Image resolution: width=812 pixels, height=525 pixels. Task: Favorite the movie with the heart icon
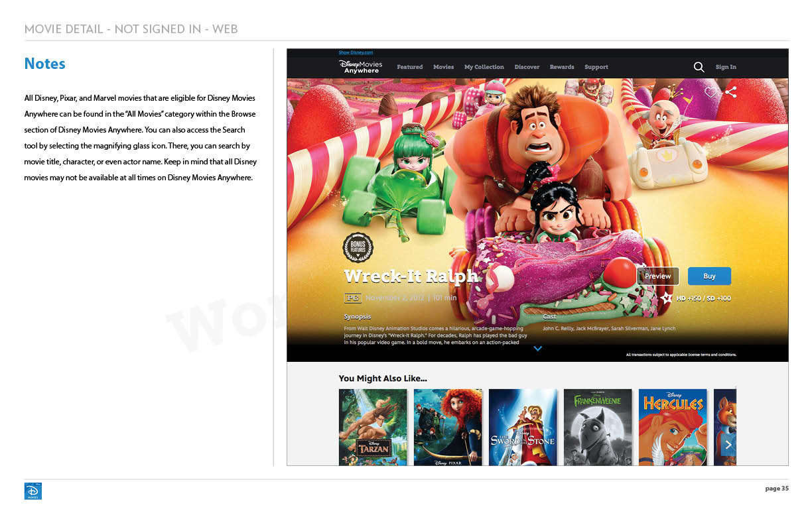(710, 92)
